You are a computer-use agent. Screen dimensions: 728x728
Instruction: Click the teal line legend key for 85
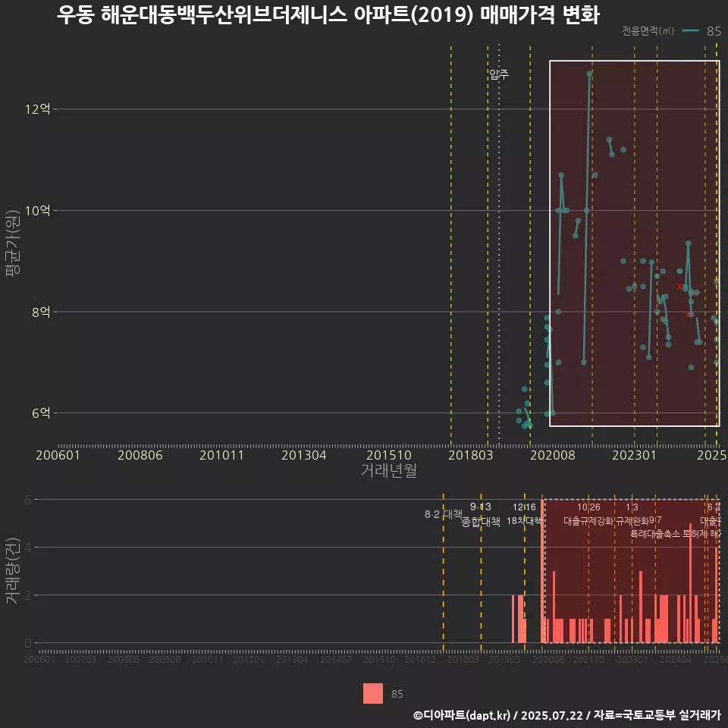[690, 30]
